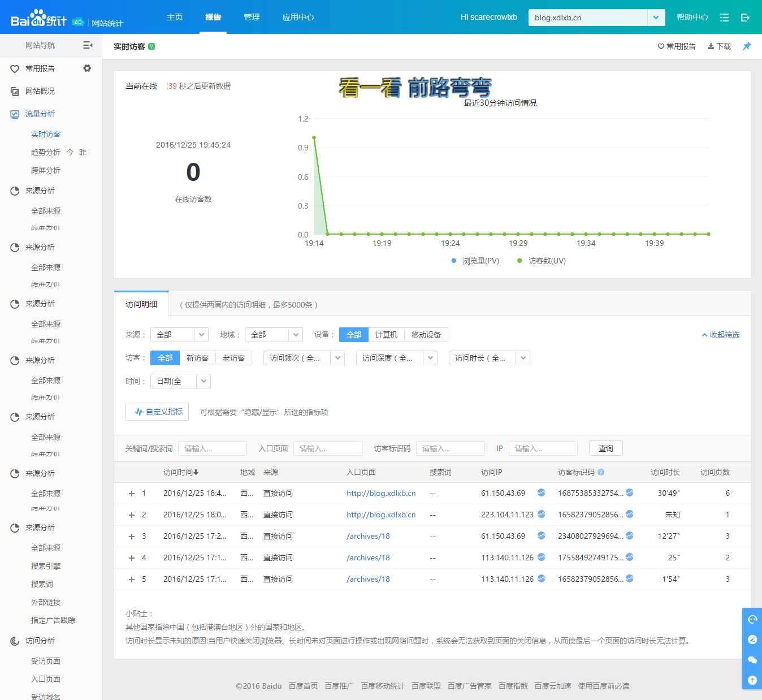Open headset support floating icon

[752, 619]
